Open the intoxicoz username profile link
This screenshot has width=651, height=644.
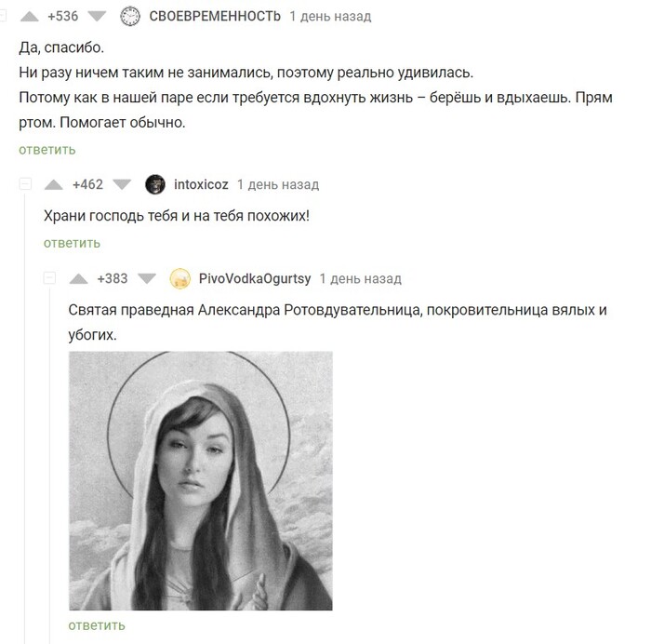[x=201, y=184]
